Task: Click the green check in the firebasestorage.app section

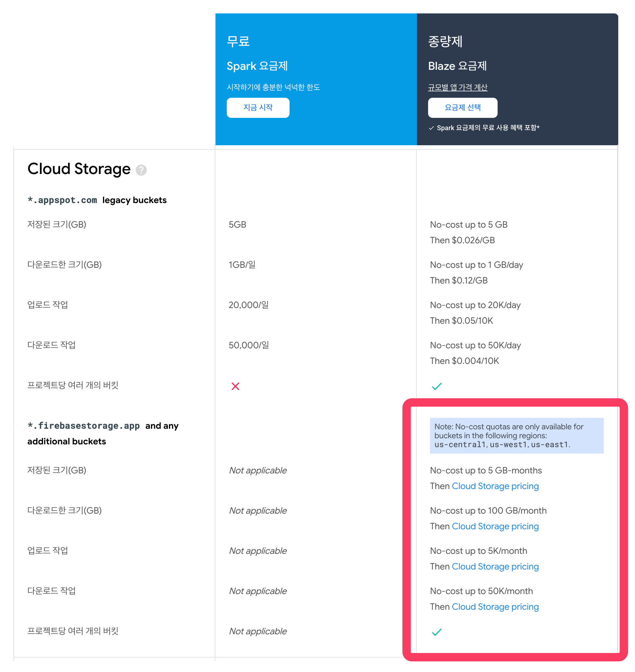Action: [437, 632]
